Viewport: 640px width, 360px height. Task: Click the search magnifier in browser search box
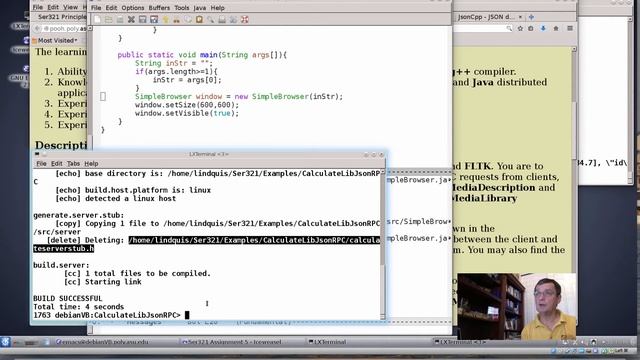[x=509, y=29]
